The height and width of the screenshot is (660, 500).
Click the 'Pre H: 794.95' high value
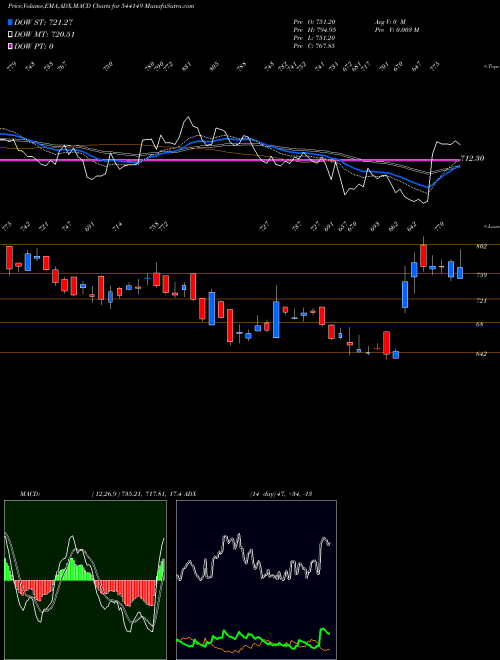point(314,30)
